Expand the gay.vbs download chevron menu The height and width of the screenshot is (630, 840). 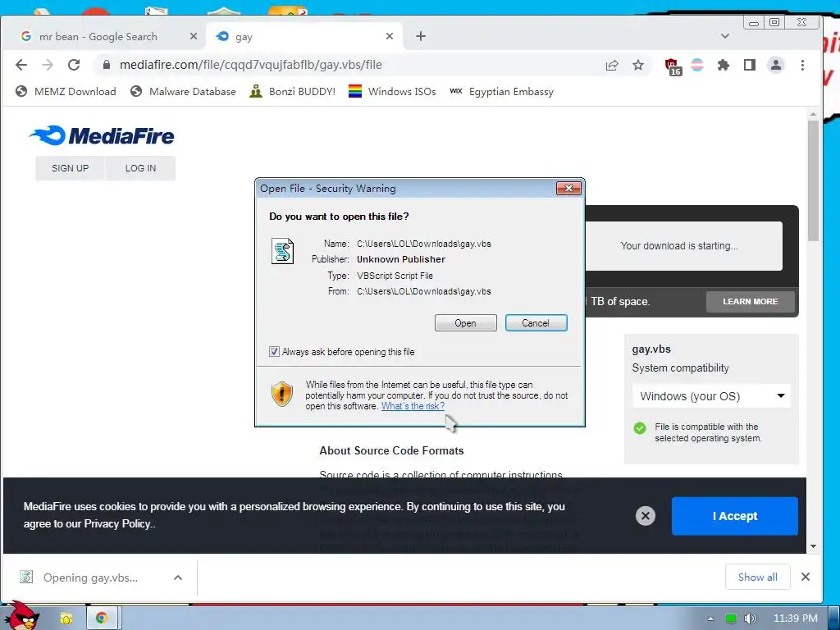178,577
